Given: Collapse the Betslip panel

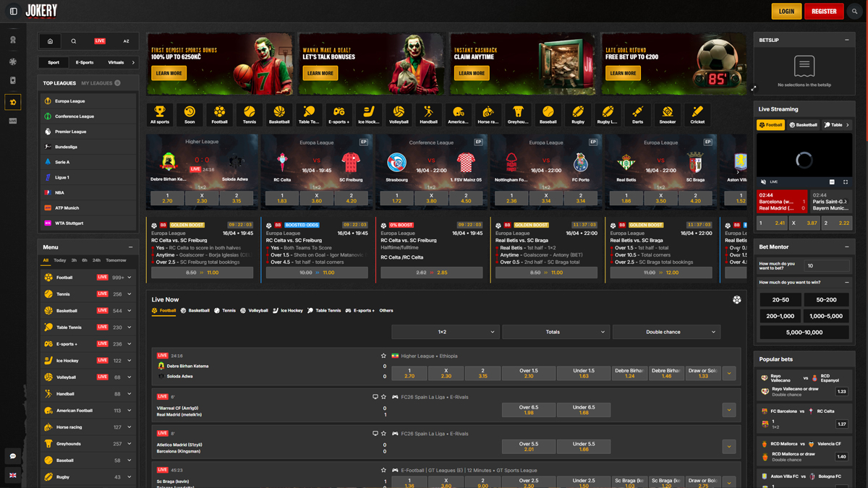Looking at the screenshot, I should coord(847,40).
